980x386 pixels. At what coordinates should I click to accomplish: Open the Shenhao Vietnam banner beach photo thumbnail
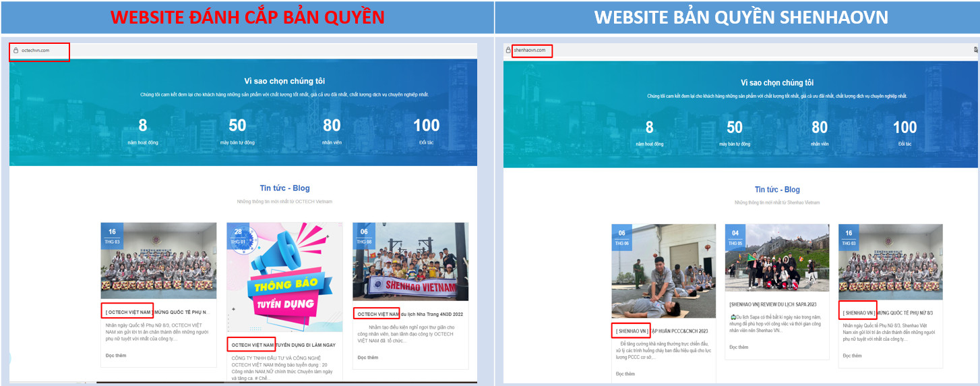(x=410, y=262)
